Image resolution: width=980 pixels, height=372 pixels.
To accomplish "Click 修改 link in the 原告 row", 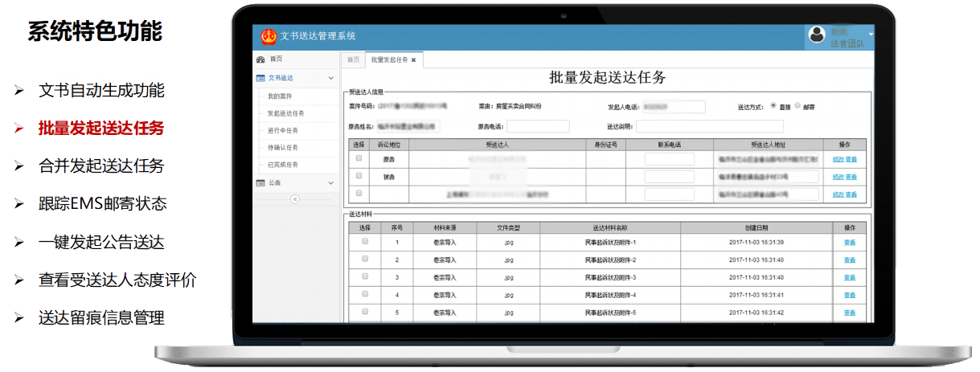I will tap(839, 159).
